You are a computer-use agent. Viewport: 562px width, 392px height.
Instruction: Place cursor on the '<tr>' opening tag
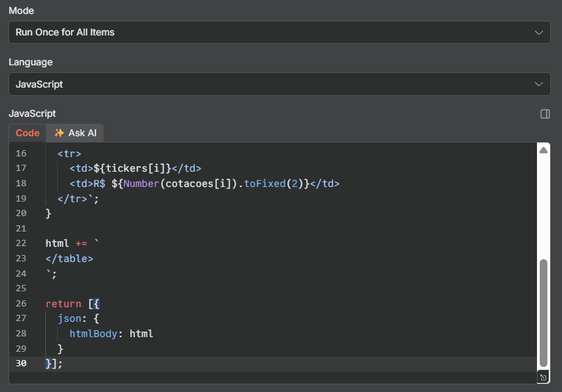click(x=69, y=154)
